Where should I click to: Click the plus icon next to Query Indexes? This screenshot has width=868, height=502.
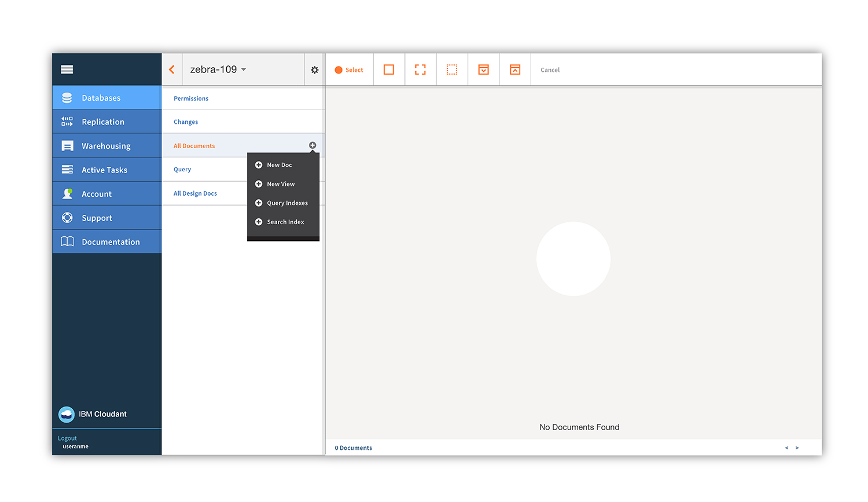(x=259, y=203)
